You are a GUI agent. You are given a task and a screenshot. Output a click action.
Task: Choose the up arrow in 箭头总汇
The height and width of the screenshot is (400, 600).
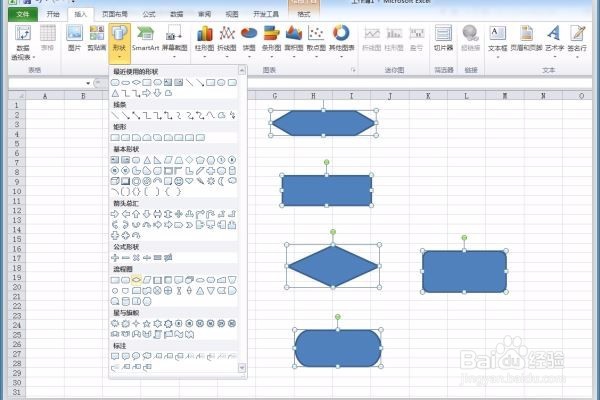click(136, 214)
